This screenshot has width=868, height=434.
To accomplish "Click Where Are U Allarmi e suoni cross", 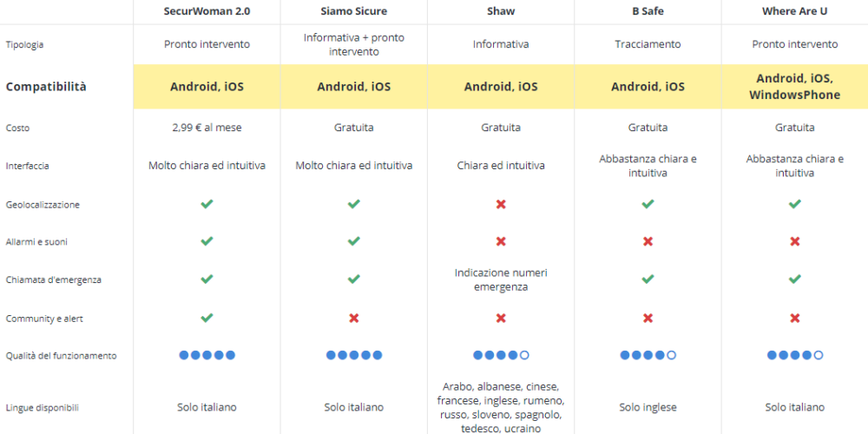I will [x=795, y=241].
